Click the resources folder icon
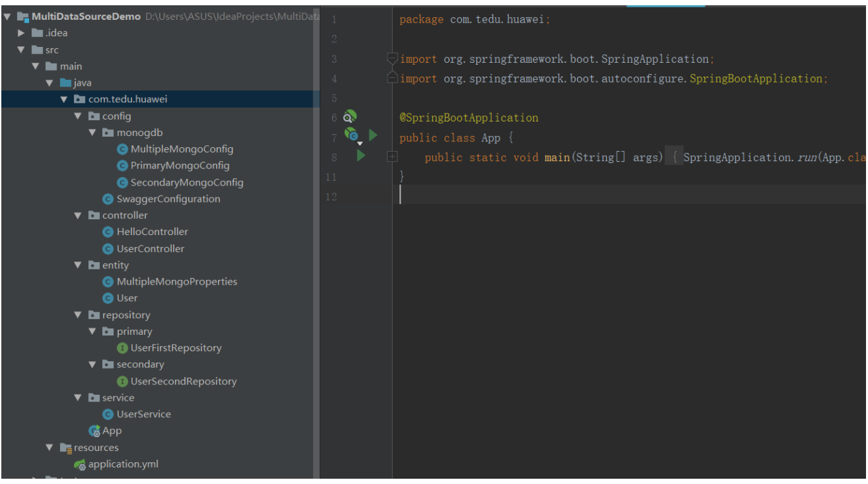 click(66, 448)
